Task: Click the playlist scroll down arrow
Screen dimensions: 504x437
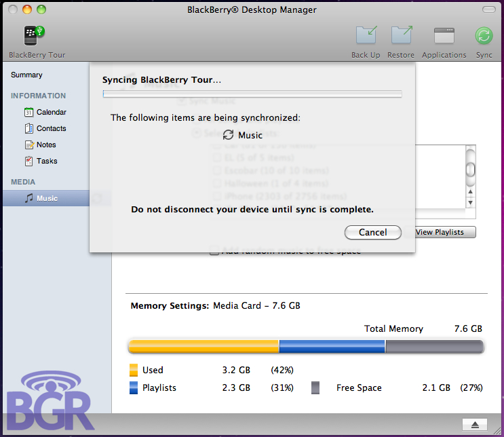Action: tap(470, 203)
